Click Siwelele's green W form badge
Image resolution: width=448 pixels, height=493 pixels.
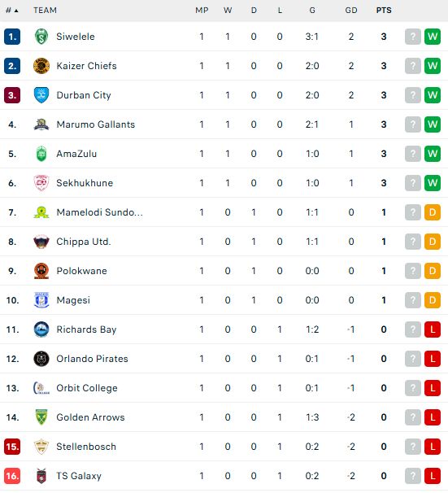click(x=433, y=37)
